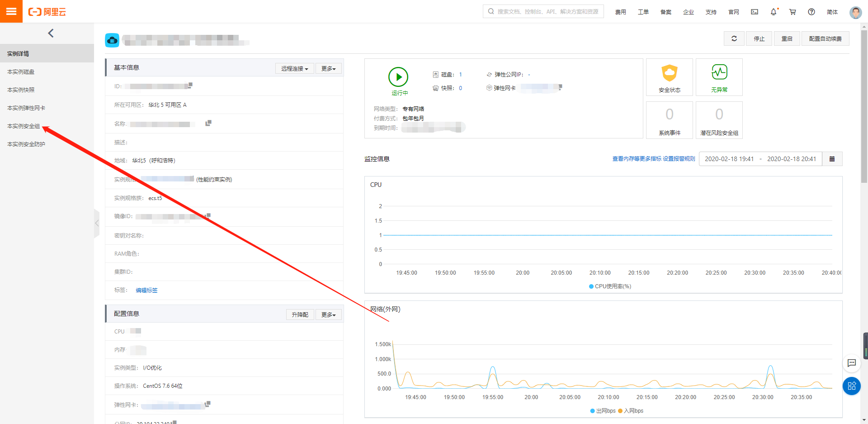Viewport: 868px width, 424px height.
Task: Open 本实例安全组 in sidebar
Action: pos(47,126)
